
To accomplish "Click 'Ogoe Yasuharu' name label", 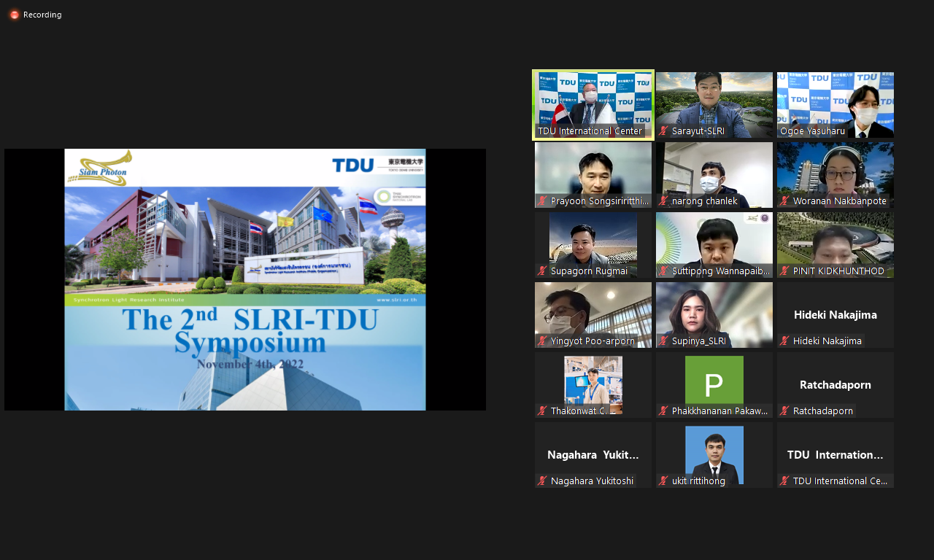I will click(x=812, y=131).
